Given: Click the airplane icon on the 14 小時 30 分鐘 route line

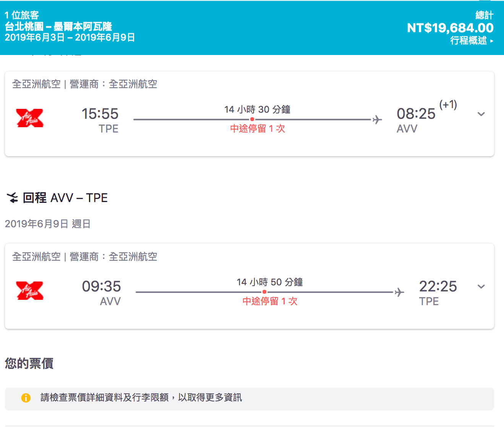Looking at the screenshot, I should point(377,120).
